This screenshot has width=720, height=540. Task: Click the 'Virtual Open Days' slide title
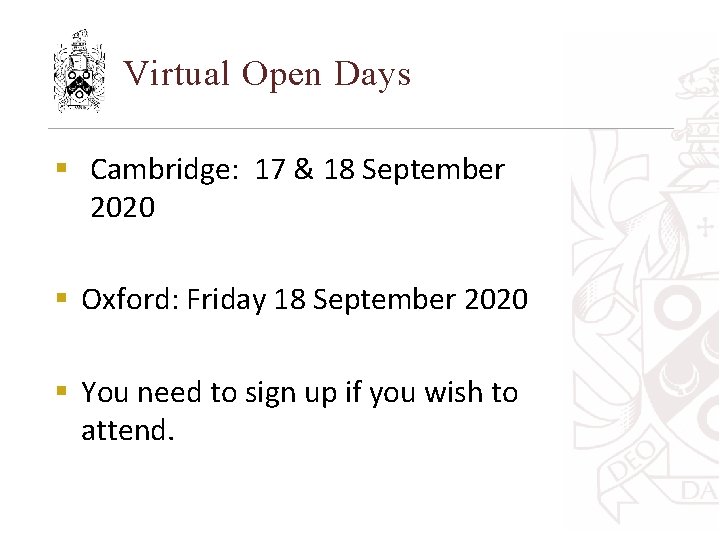[267, 74]
